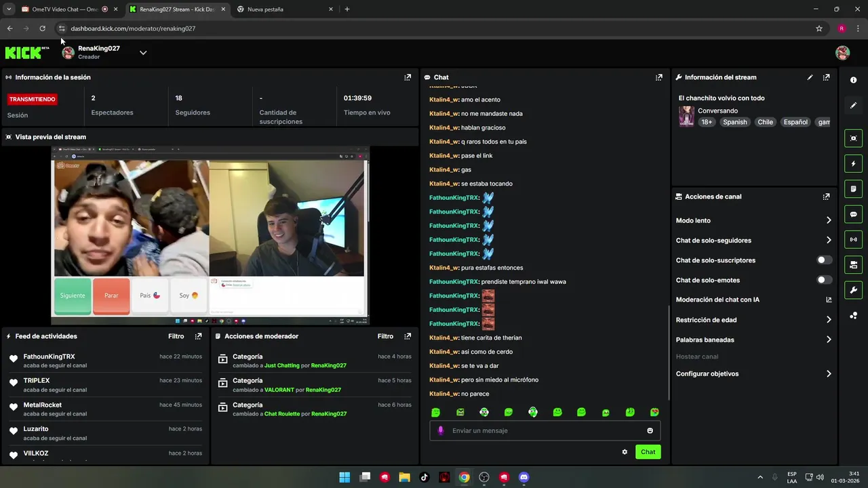Focus the Enviar un mensaje input

pos(545,430)
